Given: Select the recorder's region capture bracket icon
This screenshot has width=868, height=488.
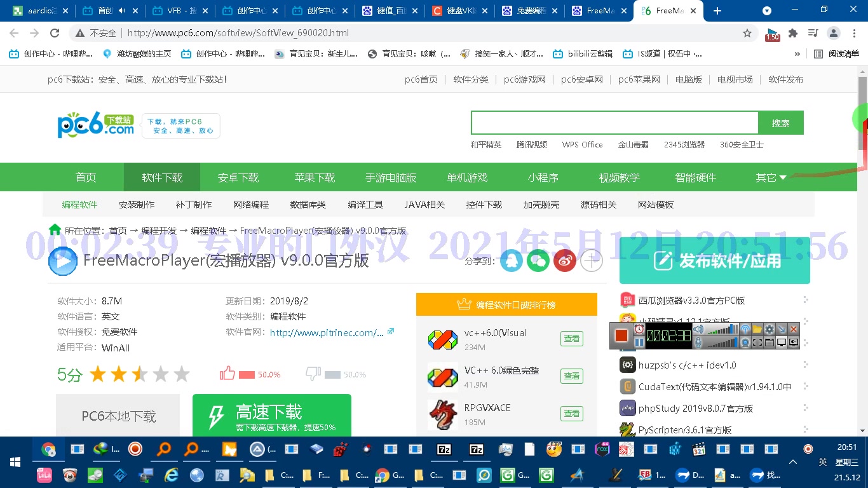Looking at the screenshot, I should click(x=757, y=342).
